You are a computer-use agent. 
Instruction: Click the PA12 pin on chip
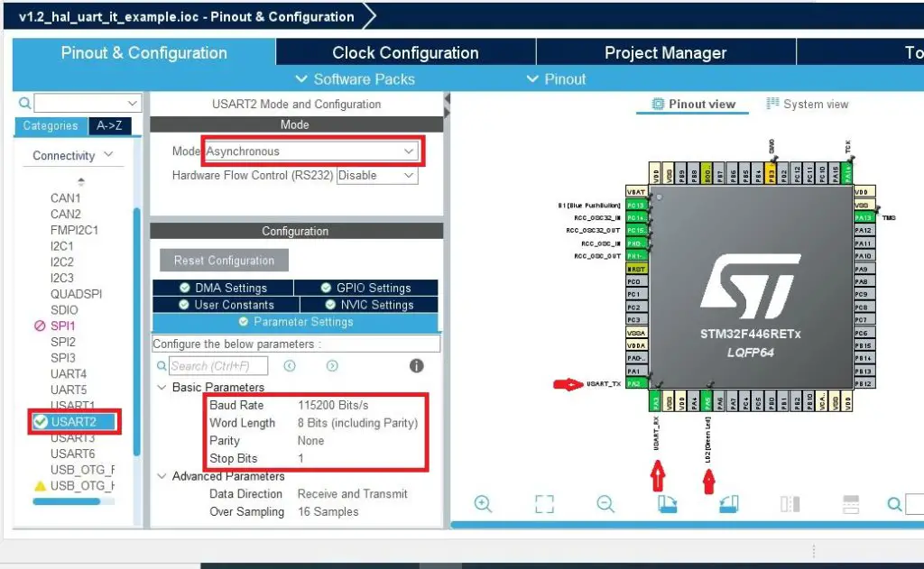pyautogui.click(x=864, y=230)
